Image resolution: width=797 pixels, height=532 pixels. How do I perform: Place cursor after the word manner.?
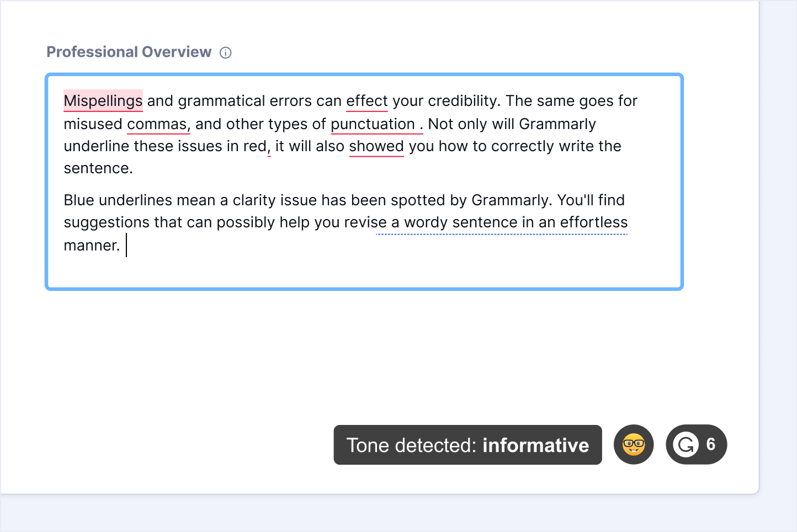pyautogui.click(x=123, y=245)
